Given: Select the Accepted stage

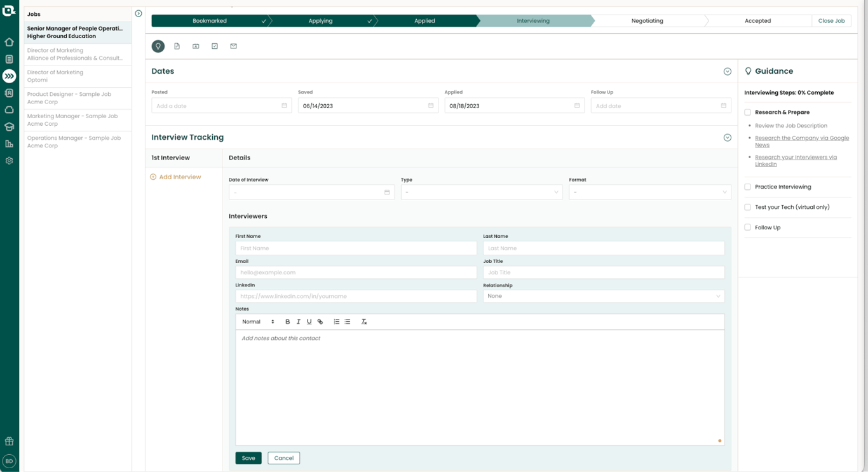Looking at the screenshot, I should tap(757, 21).
